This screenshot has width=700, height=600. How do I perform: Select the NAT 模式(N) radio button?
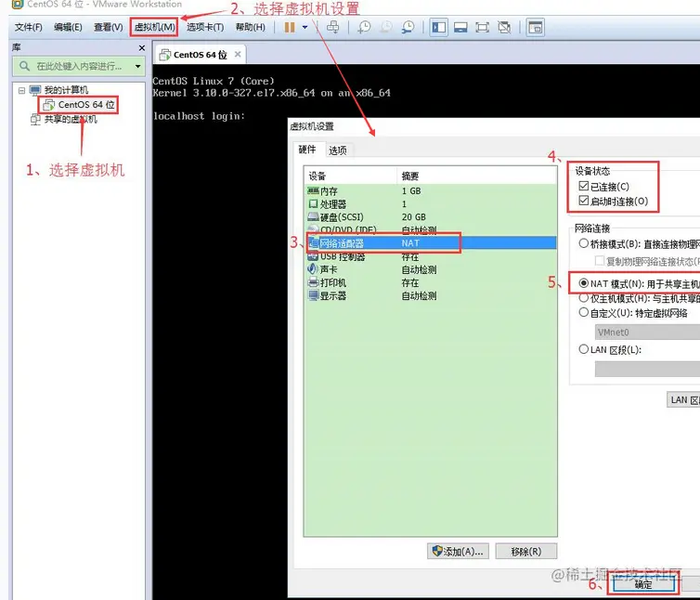pos(583,283)
